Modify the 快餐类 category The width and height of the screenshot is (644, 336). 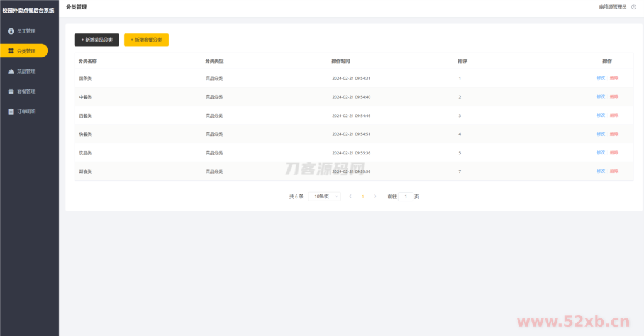click(x=601, y=134)
